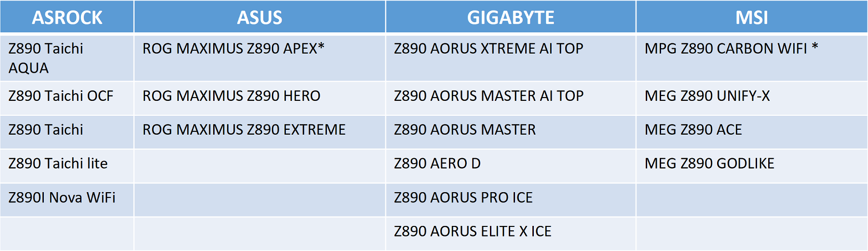The image size is (868, 251).
Task: Select the MEG Z890 ACE cell
Action: pyautogui.click(x=693, y=130)
